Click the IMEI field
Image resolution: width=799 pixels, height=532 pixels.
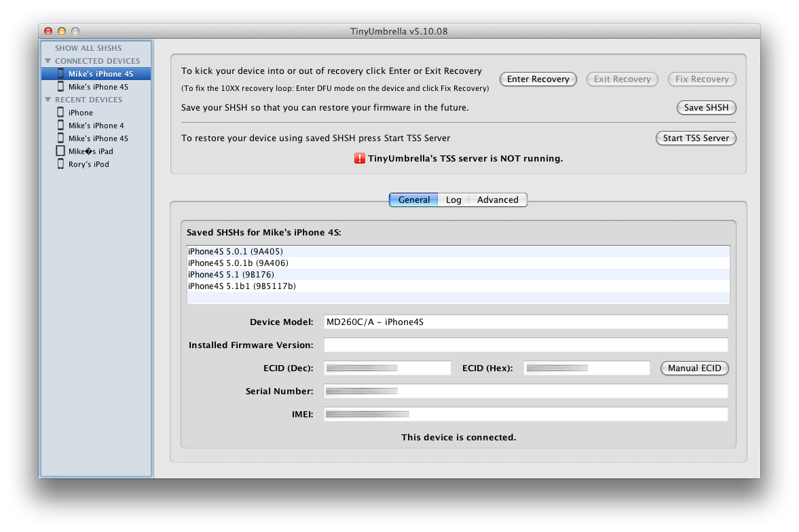point(526,415)
